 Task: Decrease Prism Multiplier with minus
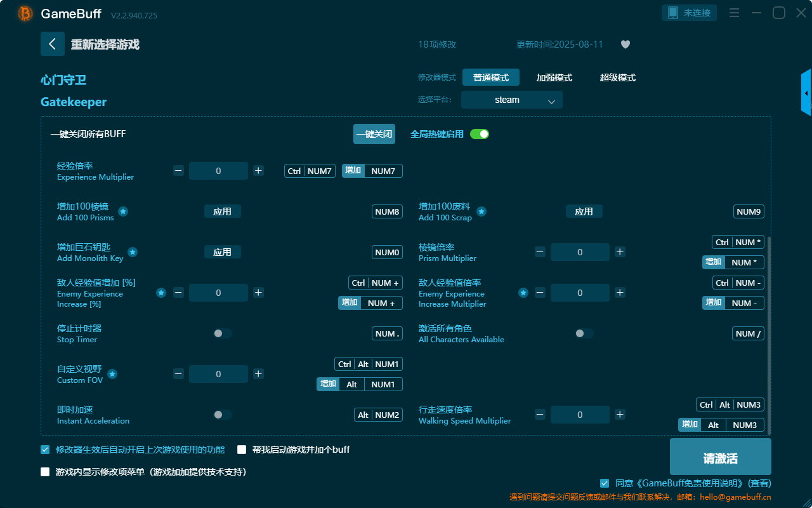(x=540, y=252)
